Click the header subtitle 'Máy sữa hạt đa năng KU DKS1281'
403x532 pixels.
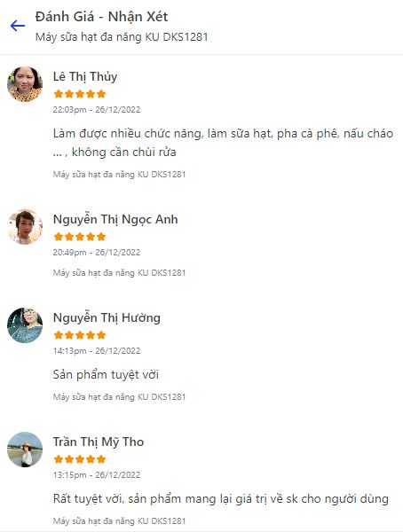point(122,37)
